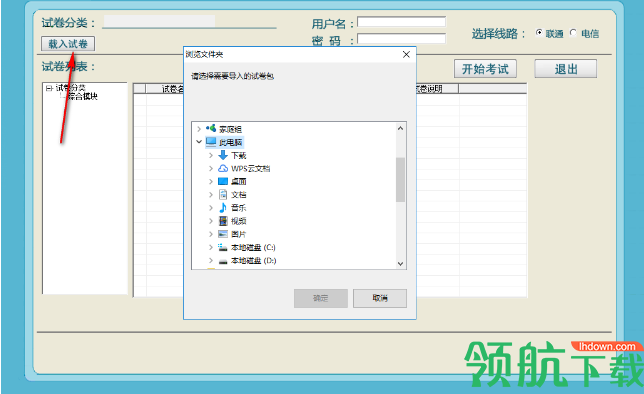This screenshot has width=644, height=394.
Task: Select 试卷分类 root in exam tree
Action: pos(70,88)
